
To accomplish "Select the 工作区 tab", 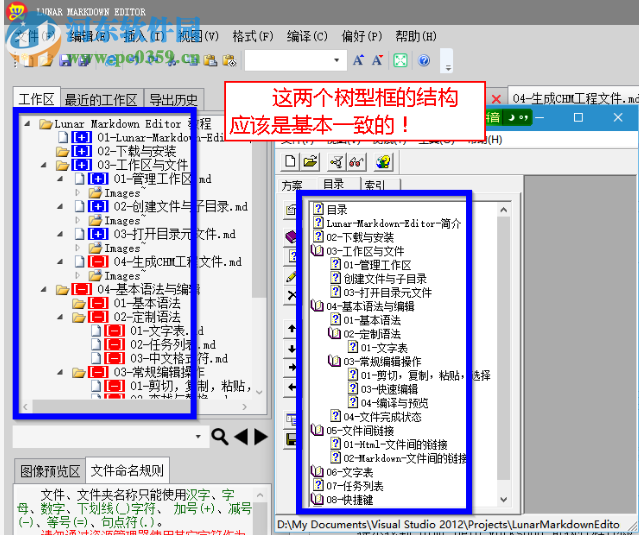I will 36,99.
